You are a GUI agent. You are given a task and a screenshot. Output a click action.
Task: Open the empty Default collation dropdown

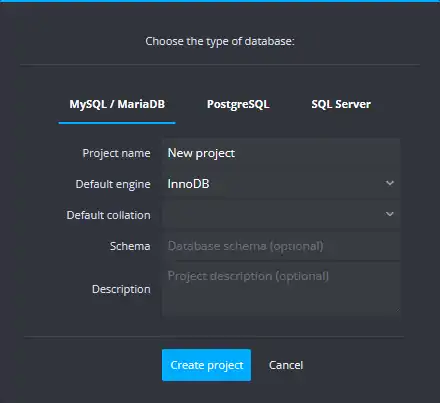281,214
